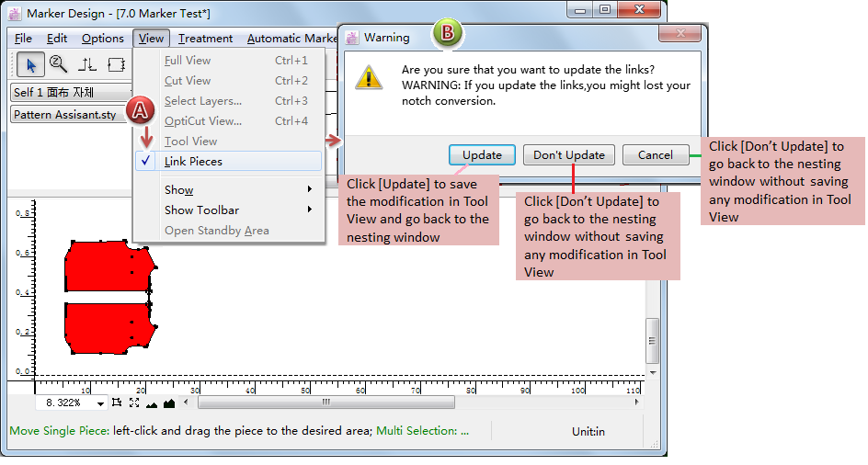868x465 pixels.
Task: Click the flip pieces toolbar icon
Action: click(x=87, y=64)
